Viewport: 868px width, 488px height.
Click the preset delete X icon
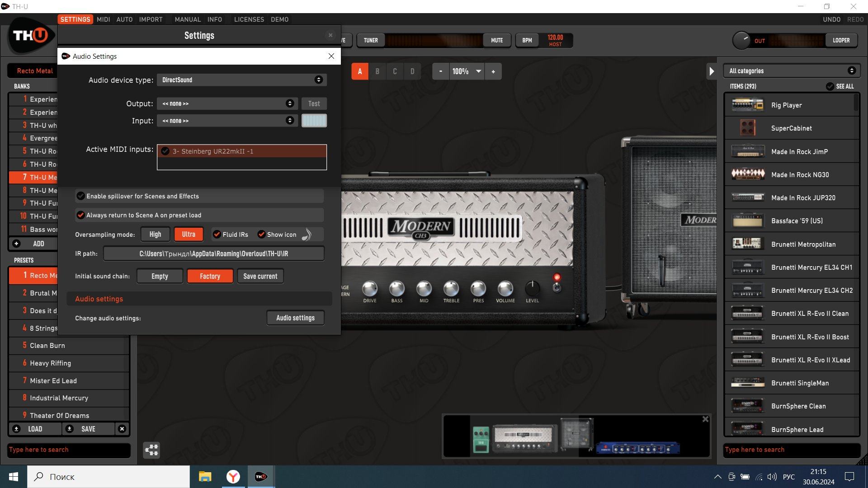[x=122, y=429]
